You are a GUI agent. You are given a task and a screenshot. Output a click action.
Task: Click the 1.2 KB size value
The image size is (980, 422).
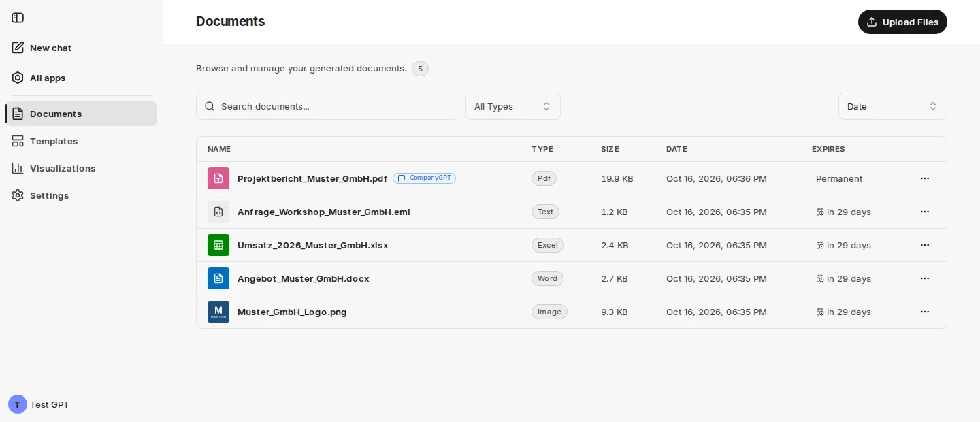615,212
